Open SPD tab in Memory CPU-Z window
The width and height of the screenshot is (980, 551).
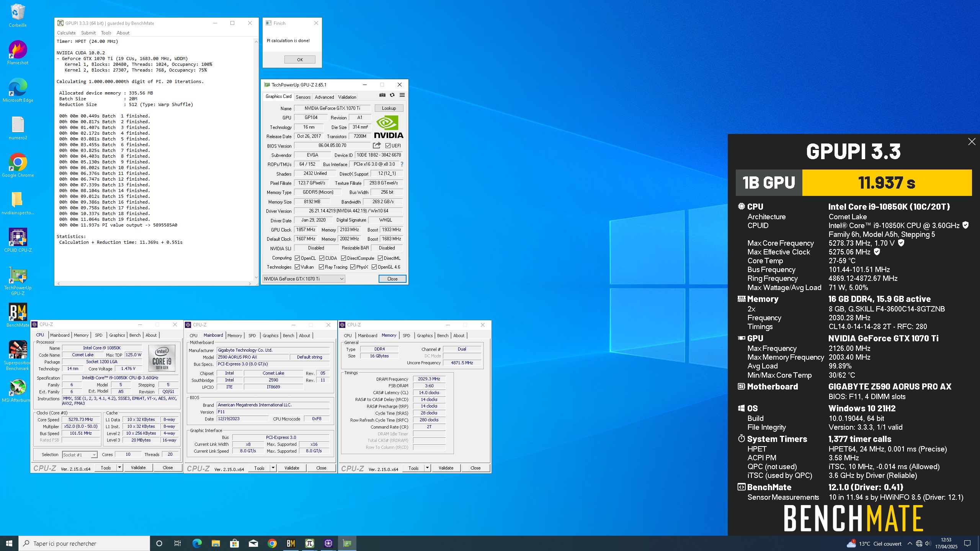point(406,336)
